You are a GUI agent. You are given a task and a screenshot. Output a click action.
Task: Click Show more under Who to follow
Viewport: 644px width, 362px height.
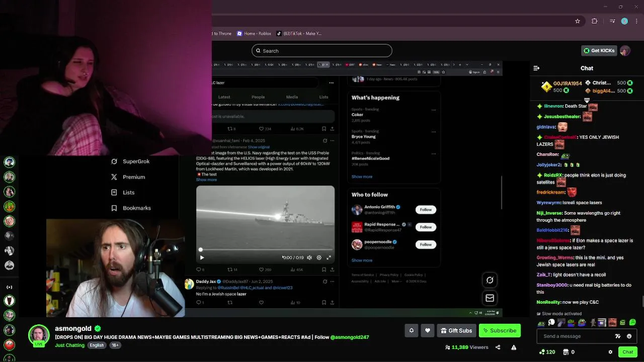pos(362,260)
